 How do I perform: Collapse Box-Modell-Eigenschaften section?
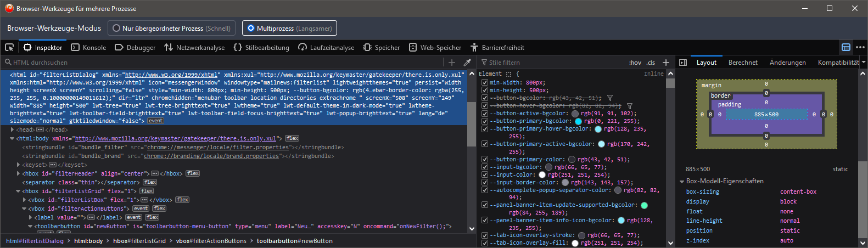pyautogui.click(x=682, y=182)
